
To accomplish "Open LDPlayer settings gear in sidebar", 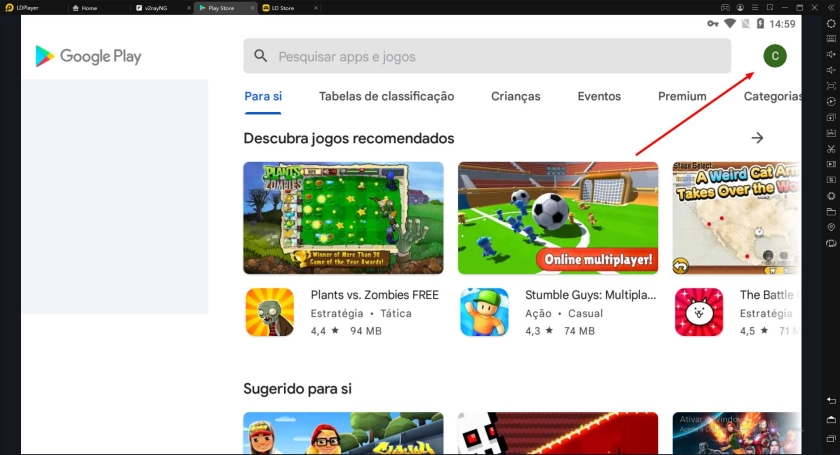I will (x=831, y=24).
